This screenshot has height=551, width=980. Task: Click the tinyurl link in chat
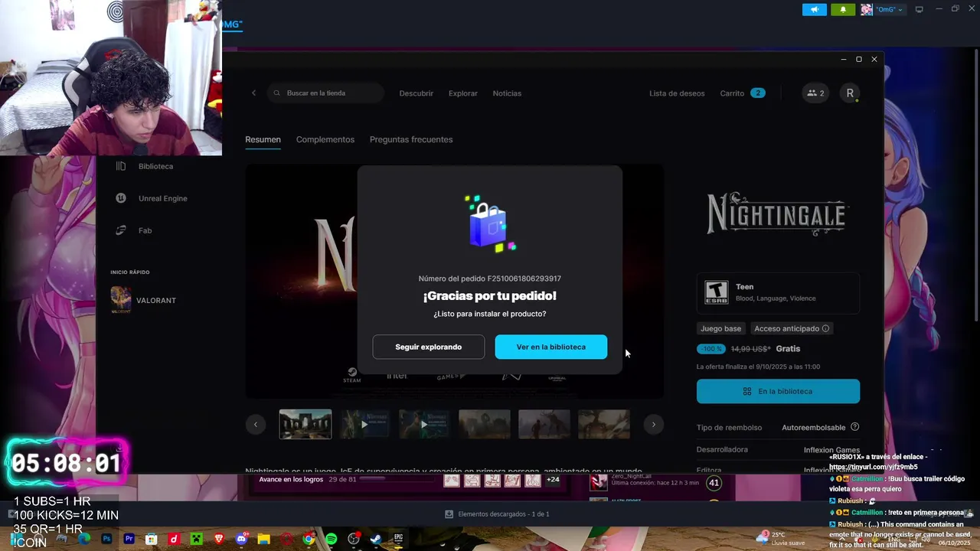874,467
